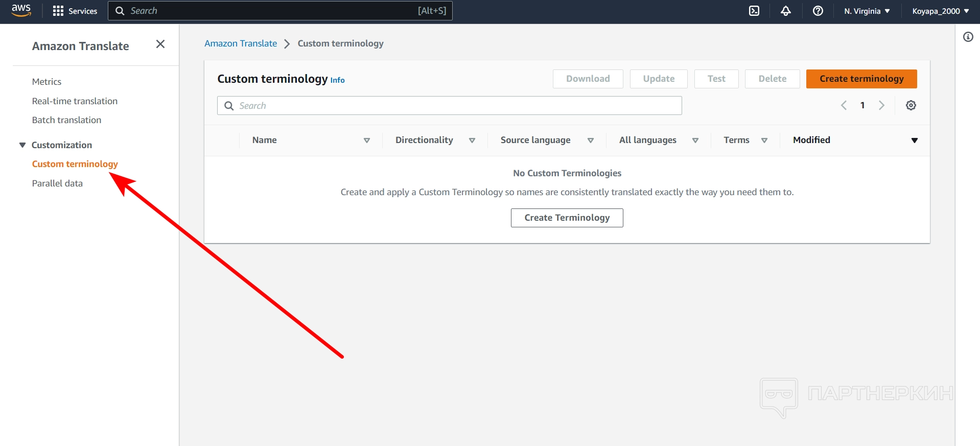Image resolution: width=980 pixels, height=446 pixels.
Task: Go to next page arrow
Action: point(881,105)
